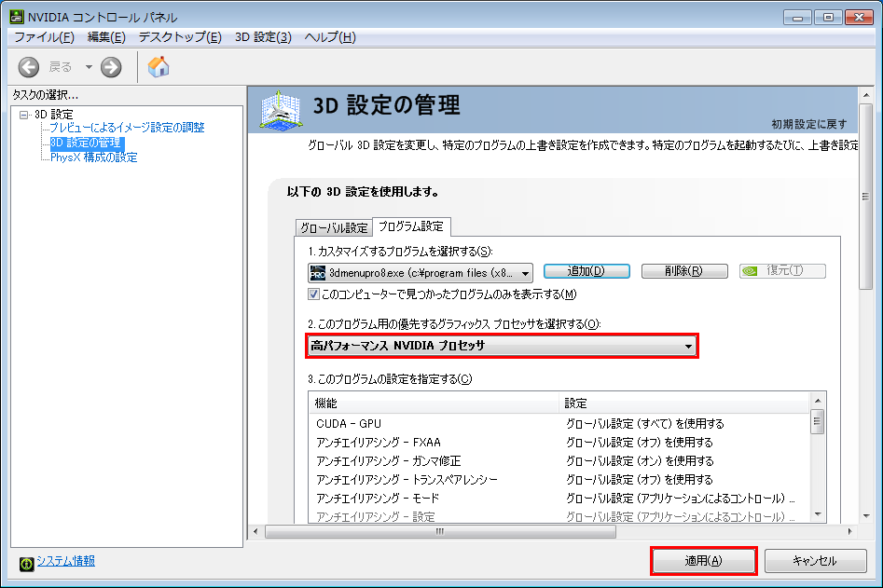Click the 削除(R) button
This screenshot has height=588, width=883.
point(684,271)
